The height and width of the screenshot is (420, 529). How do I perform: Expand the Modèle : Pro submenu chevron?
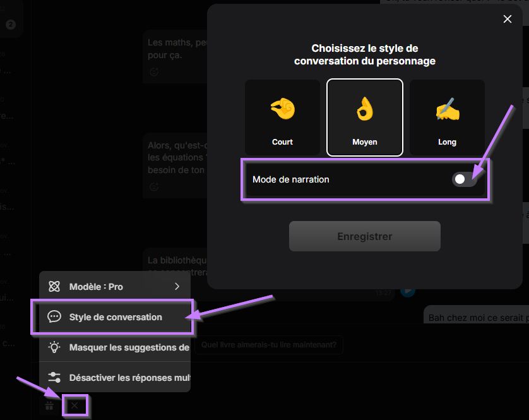[x=177, y=287]
